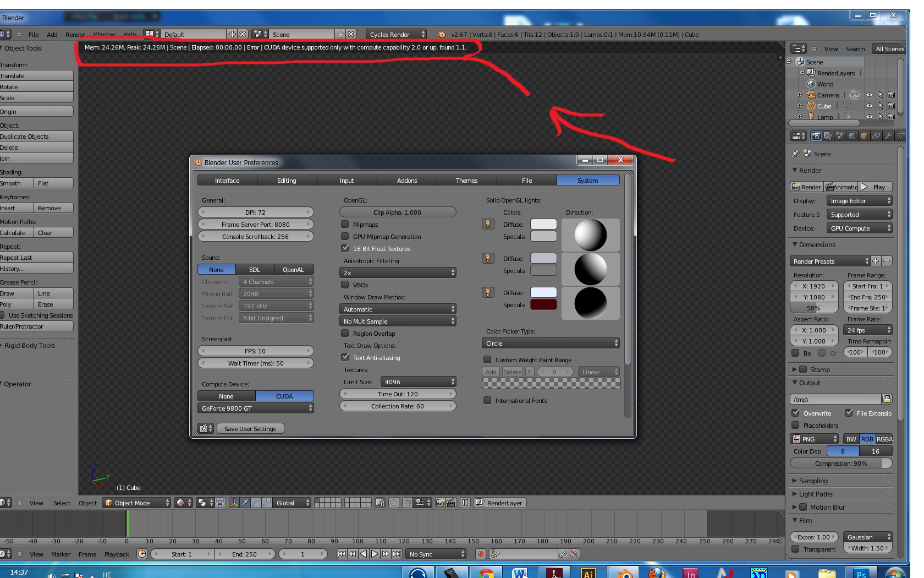Open the Object Mode dropdown

pyautogui.click(x=137, y=503)
